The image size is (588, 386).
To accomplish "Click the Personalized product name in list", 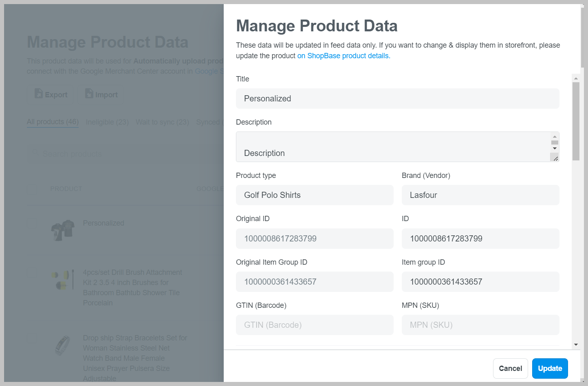I will [x=104, y=223].
